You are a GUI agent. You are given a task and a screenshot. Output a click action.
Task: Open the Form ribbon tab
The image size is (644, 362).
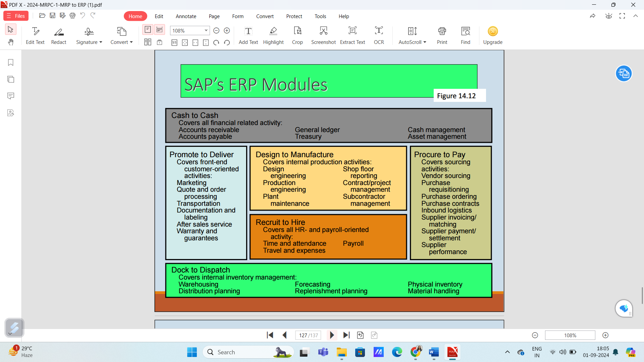pyautogui.click(x=238, y=16)
